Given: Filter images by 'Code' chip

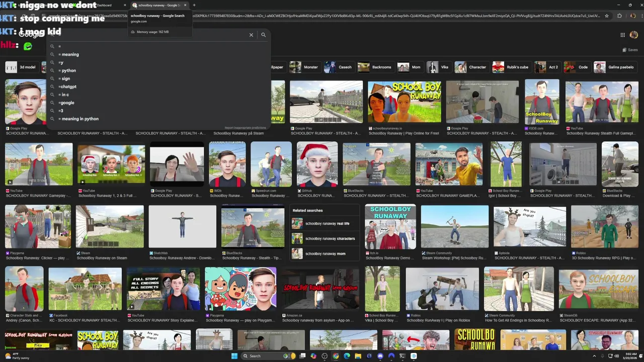Looking at the screenshot, I should pos(577,67).
